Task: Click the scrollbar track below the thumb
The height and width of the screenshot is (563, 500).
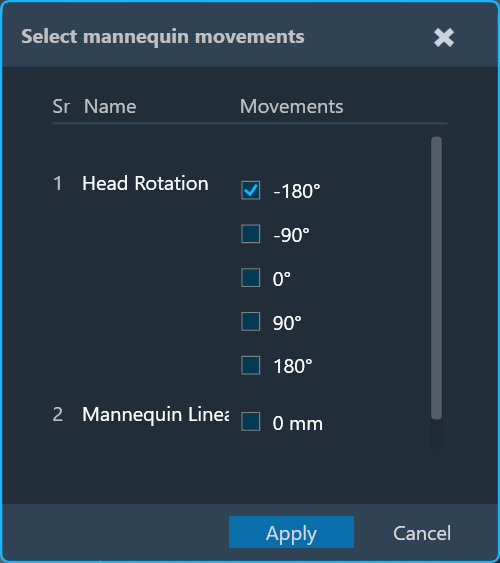Action: 436,434
